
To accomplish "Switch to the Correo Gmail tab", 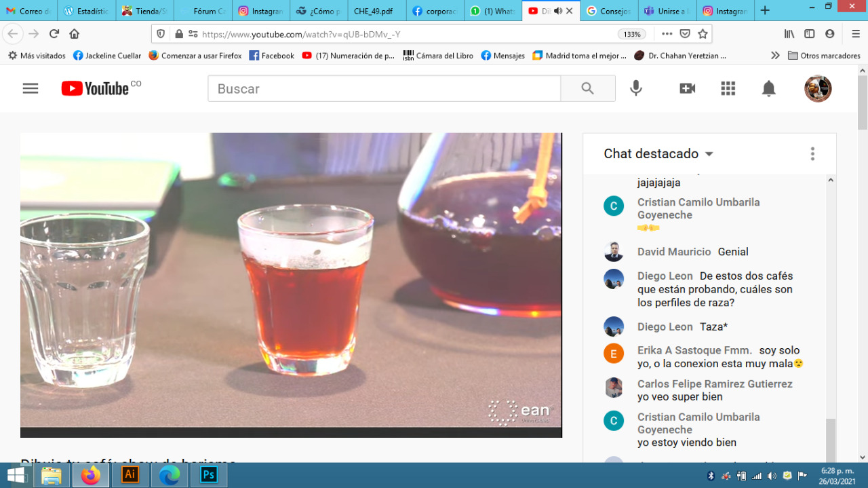I will (28, 11).
